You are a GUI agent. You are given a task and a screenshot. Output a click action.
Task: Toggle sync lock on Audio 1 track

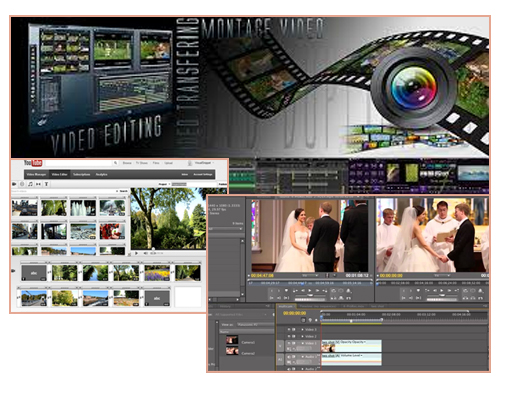294,357
